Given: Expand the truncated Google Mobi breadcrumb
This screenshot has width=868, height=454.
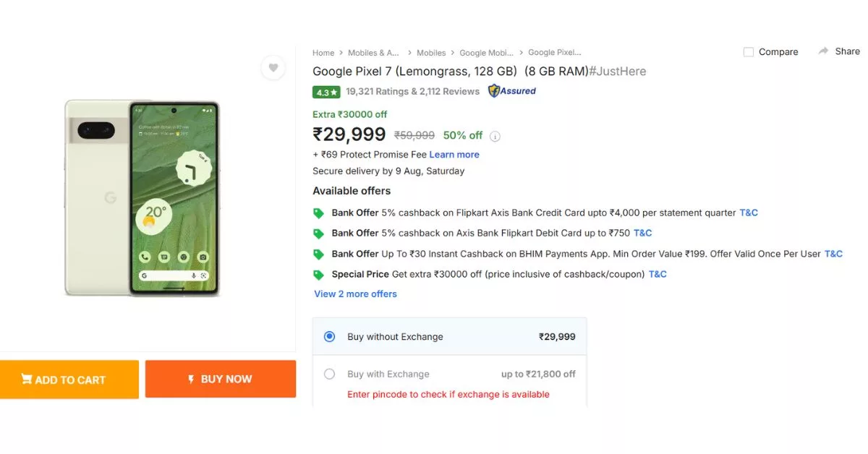Looking at the screenshot, I should (486, 52).
